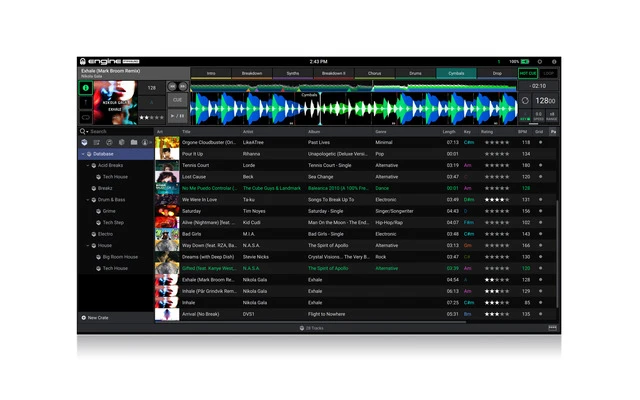Image resolution: width=640 pixels, height=400 pixels.
Task: Click the New Crate plus icon
Action: pyautogui.click(x=84, y=318)
